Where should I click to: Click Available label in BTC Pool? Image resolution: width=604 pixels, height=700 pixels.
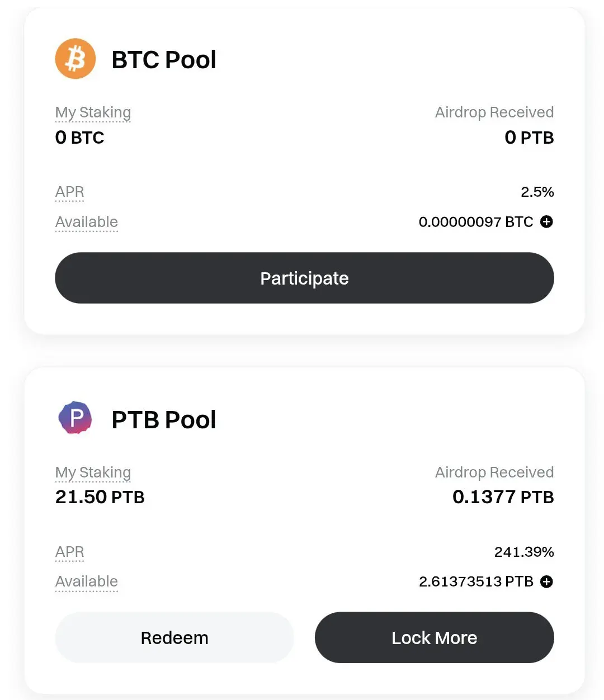[x=87, y=223]
